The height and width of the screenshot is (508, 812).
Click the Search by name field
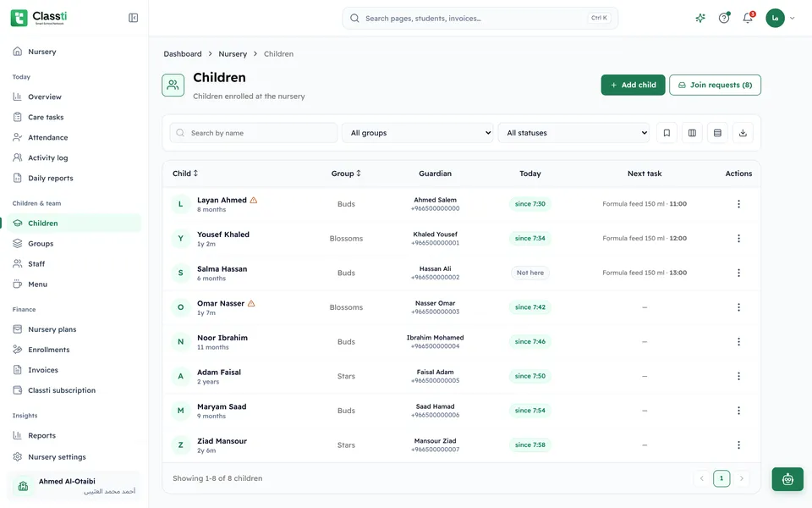pyautogui.click(x=254, y=133)
